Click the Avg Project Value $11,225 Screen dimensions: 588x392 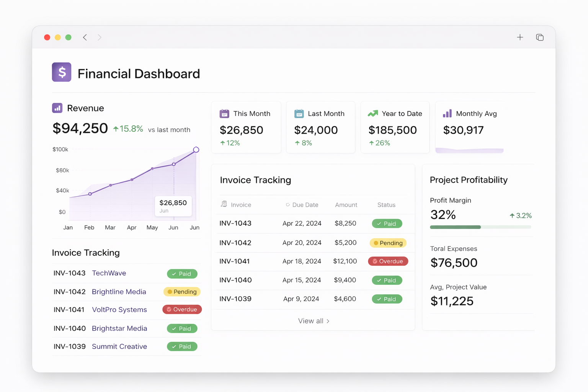pos(452,301)
